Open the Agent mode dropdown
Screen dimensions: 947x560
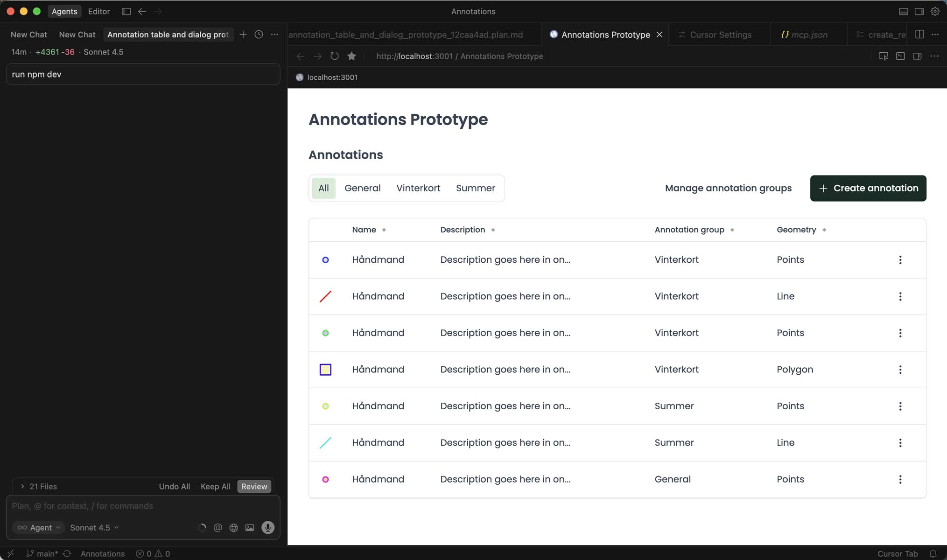coord(39,527)
